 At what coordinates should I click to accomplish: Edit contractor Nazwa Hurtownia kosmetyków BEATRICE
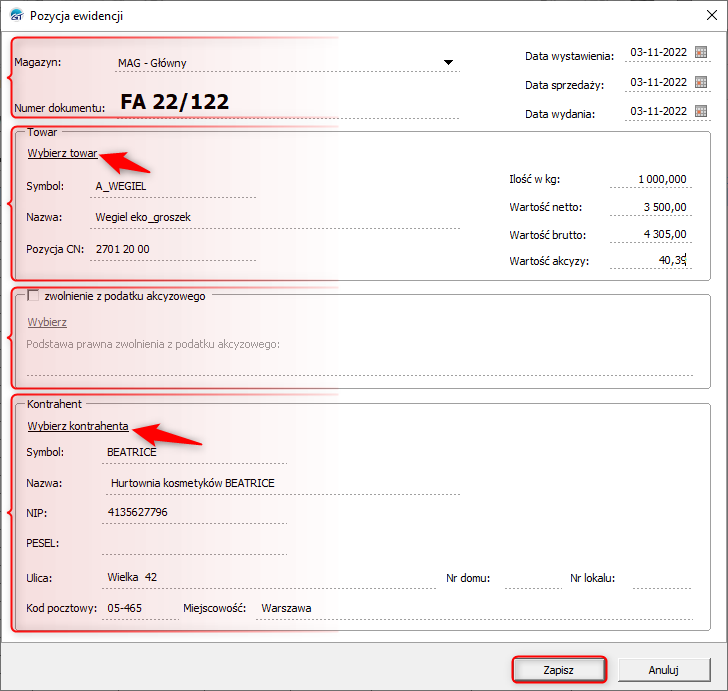[x=281, y=483]
